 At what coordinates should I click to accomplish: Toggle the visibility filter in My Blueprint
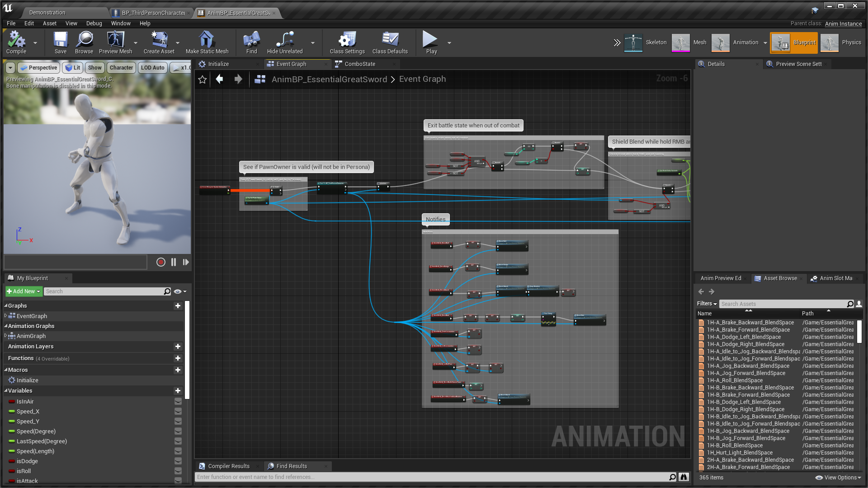tap(178, 291)
